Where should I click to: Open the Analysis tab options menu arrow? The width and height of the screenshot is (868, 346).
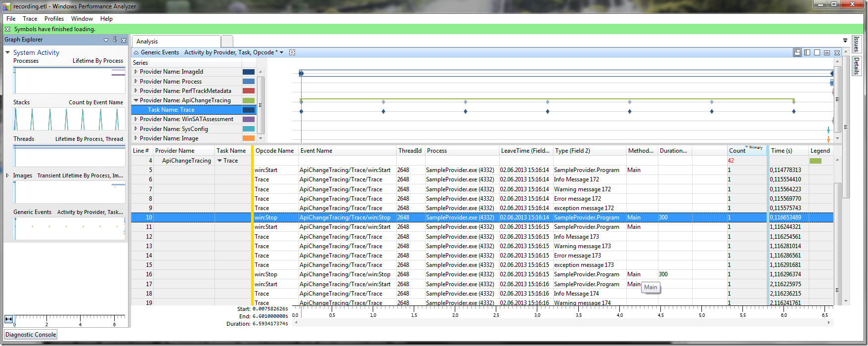click(845, 41)
